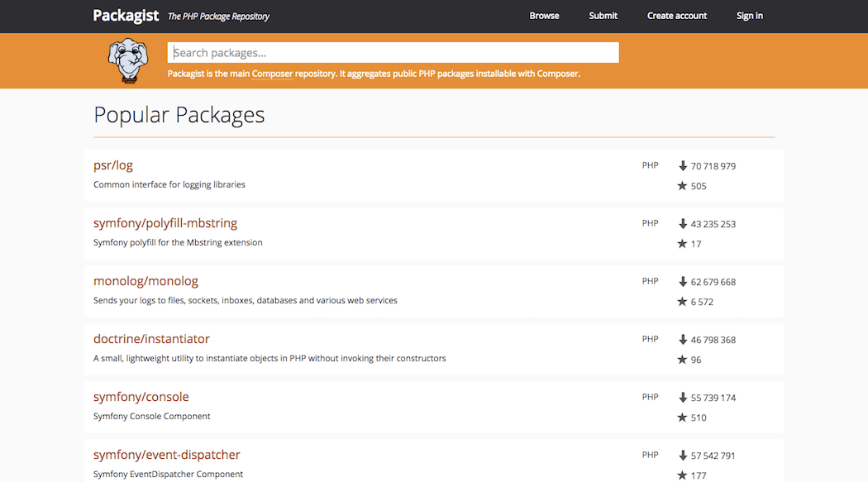Open the symfony/console package
This screenshot has height=482, width=868.
[x=141, y=397]
